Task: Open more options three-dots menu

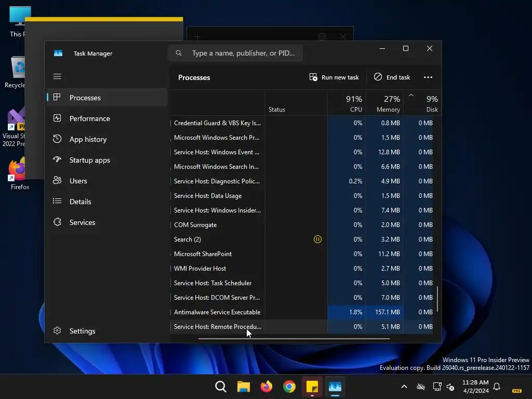Action: pos(428,77)
